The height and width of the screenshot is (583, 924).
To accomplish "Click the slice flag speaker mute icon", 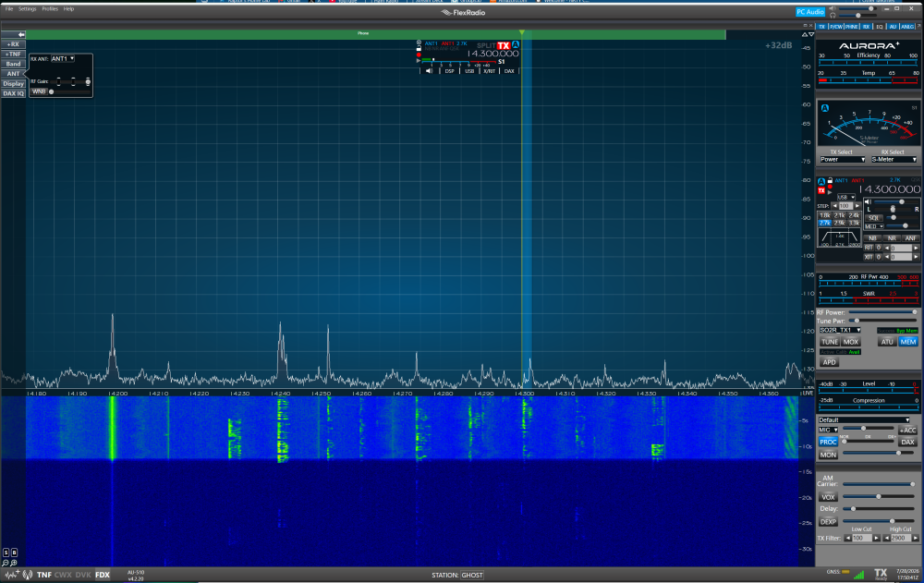I will (x=429, y=71).
